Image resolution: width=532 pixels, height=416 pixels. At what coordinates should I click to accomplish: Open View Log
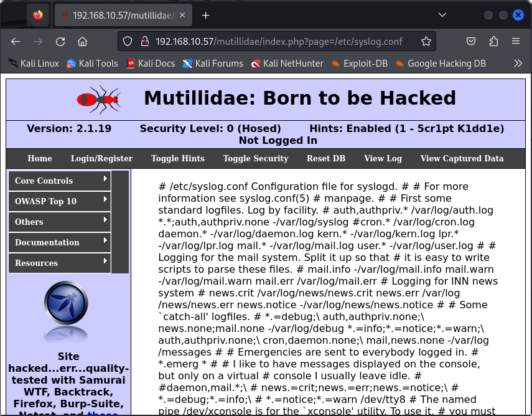383,158
